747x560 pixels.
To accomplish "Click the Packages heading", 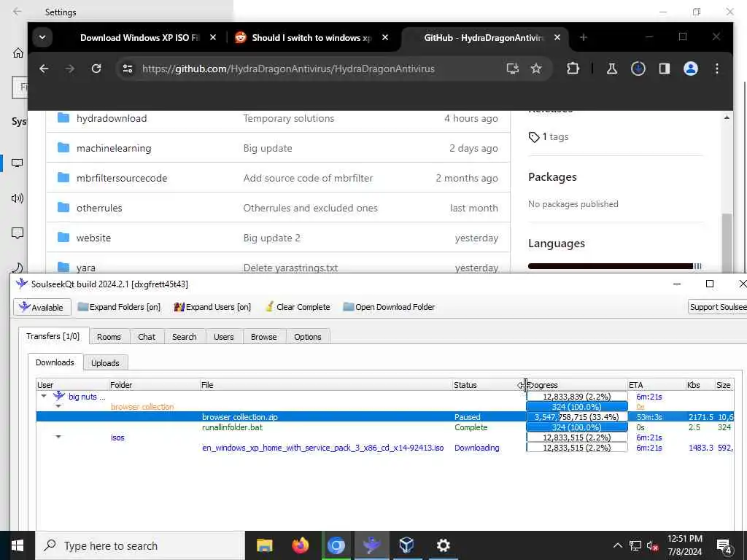I will tap(552, 176).
